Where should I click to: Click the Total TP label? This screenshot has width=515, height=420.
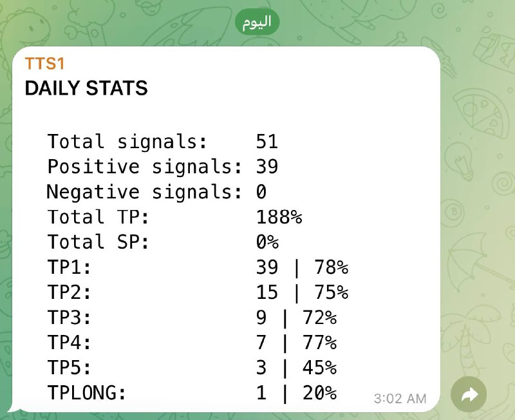[x=98, y=217]
